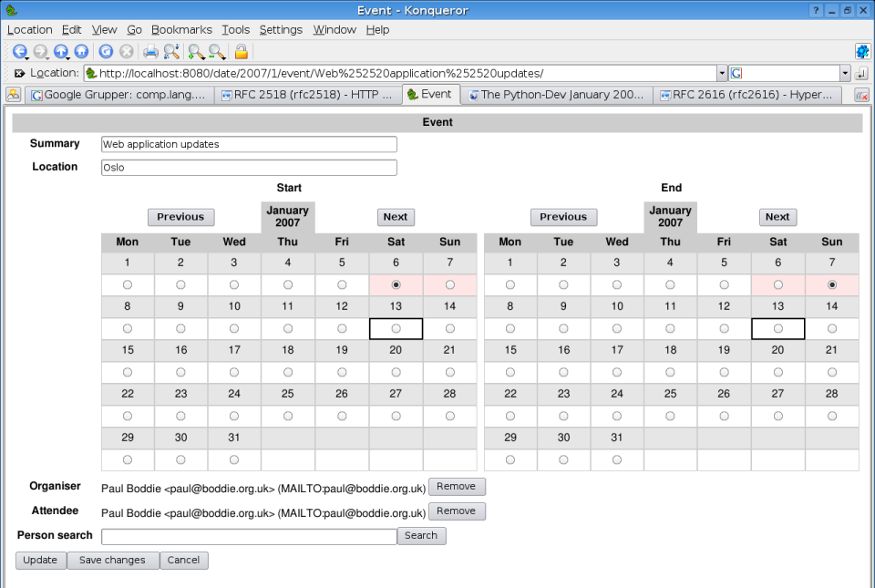Go to the homepage with the Home icon
The height and width of the screenshot is (588, 875).
click(x=81, y=52)
